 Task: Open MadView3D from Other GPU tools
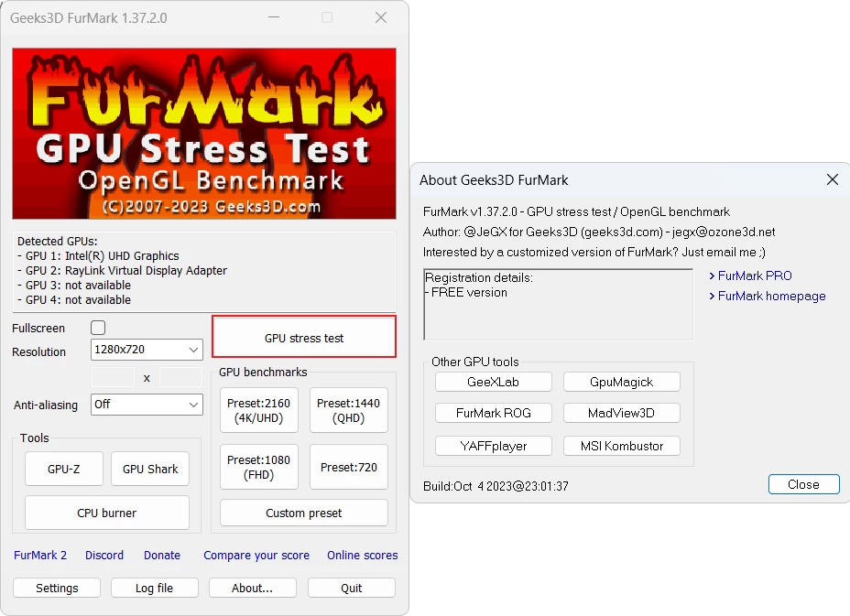pos(621,413)
